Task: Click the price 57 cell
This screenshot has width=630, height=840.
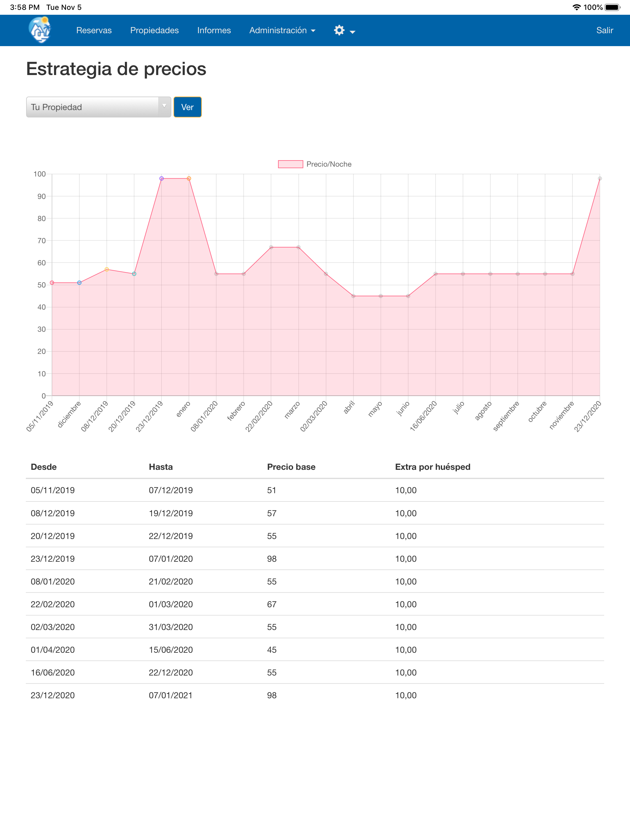Action: click(x=272, y=513)
